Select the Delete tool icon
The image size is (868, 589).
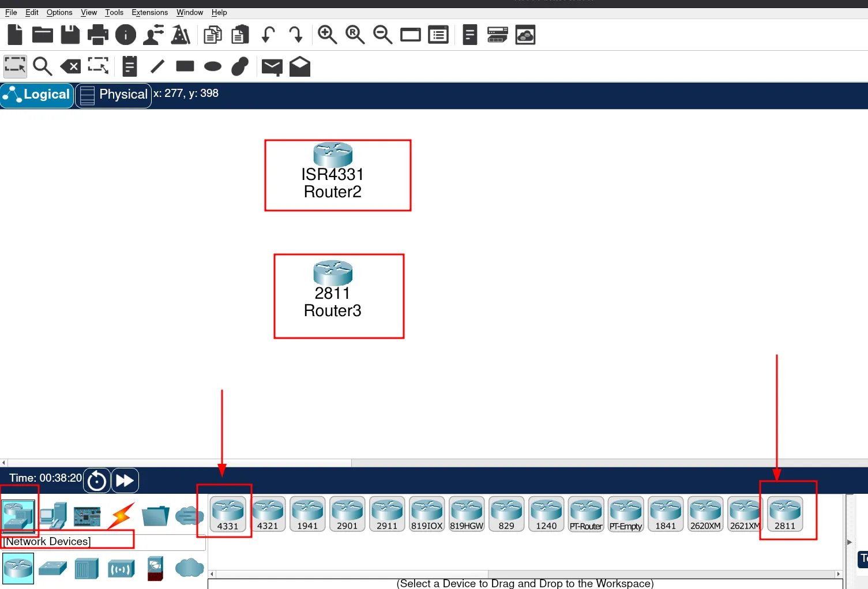pyautogui.click(x=71, y=67)
